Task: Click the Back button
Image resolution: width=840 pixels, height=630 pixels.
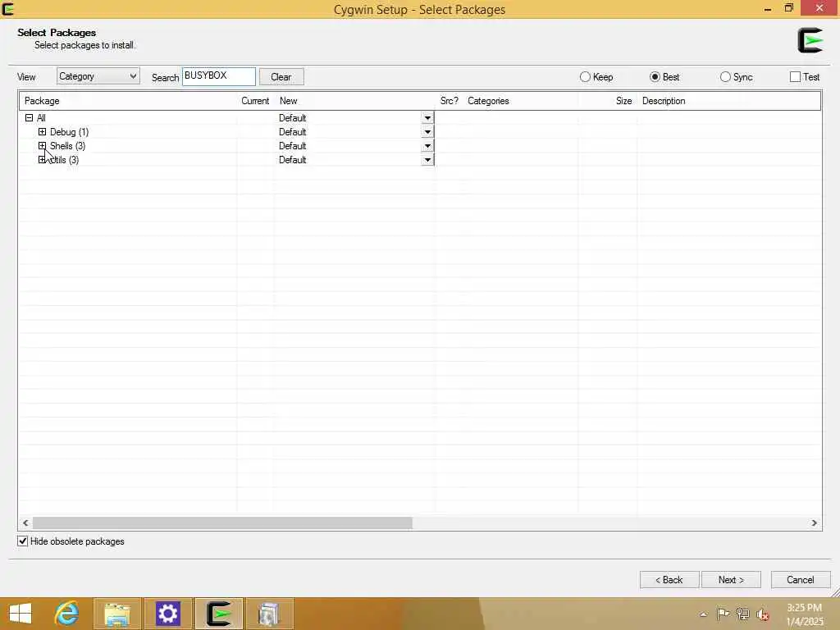Action: pos(669,580)
